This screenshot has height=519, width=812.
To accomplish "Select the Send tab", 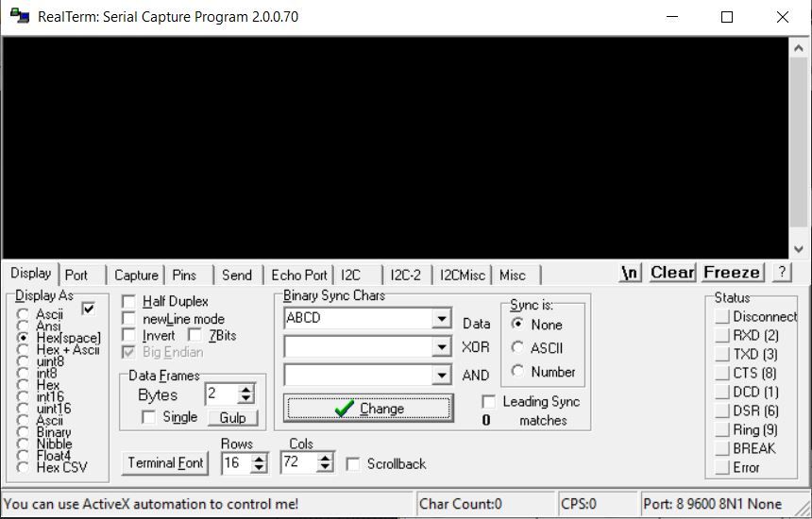I will pyautogui.click(x=237, y=276).
